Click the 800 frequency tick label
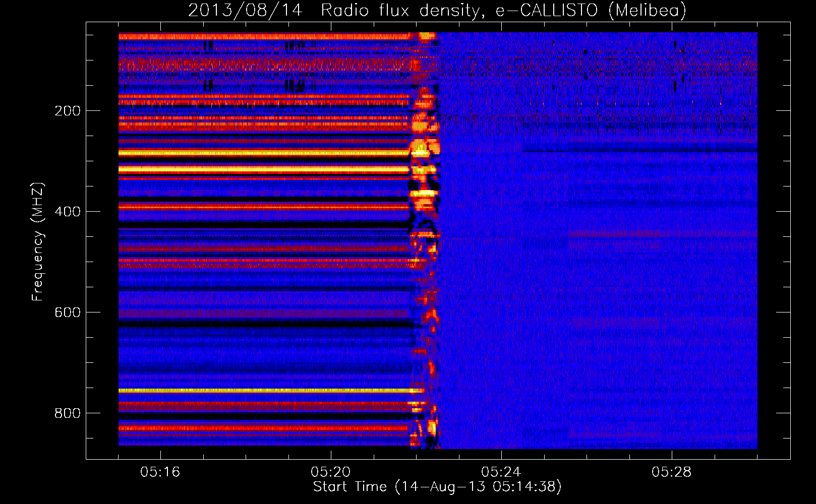Viewport: 816px width, 504px height. point(68,413)
